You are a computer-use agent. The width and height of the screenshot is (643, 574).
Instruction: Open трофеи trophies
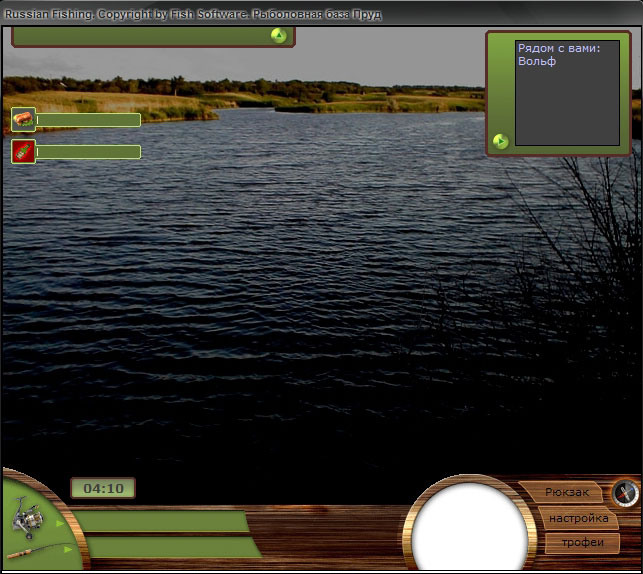pyautogui.click(x=581, y=543)
